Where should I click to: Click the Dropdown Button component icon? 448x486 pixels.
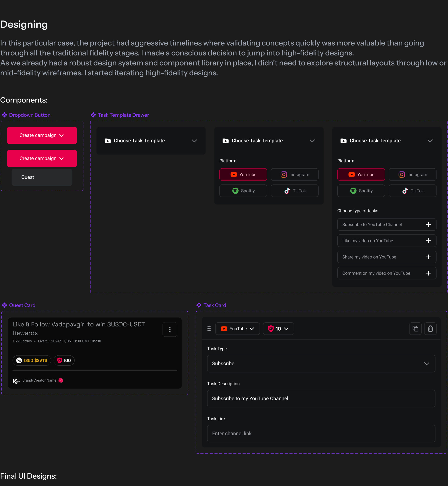tap(4, 115)
